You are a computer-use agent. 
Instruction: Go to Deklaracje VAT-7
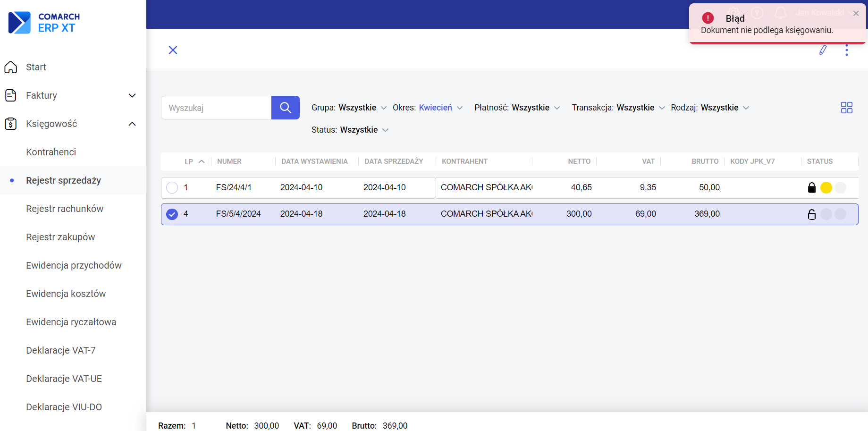(60, 350)
